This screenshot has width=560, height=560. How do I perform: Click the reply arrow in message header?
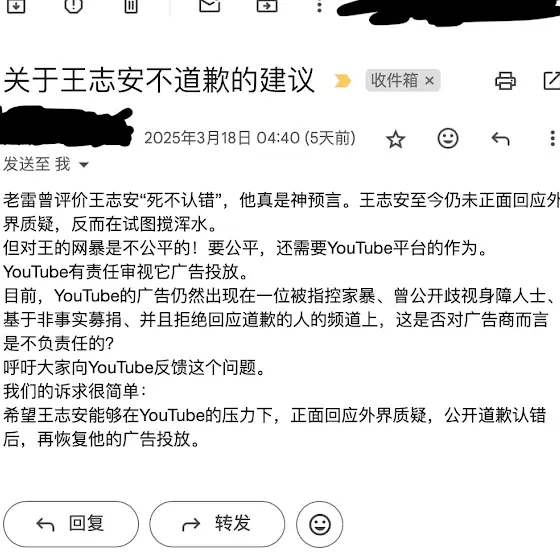click(x=500, y=139)
